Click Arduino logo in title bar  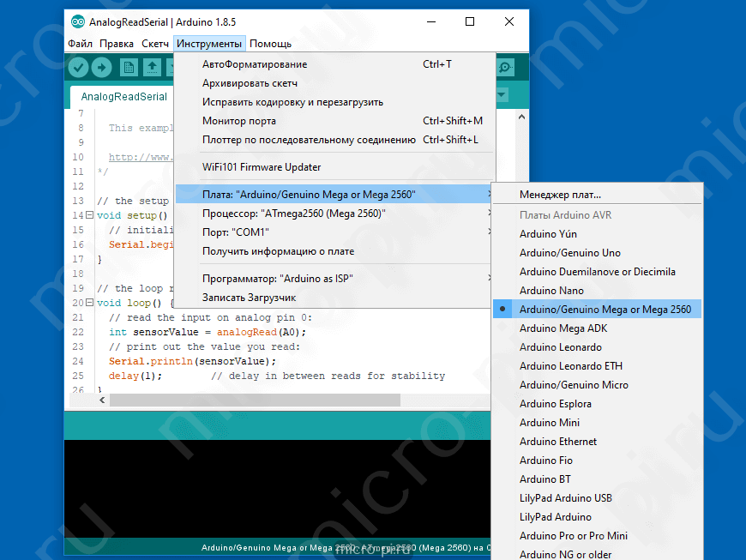(x=78, y=22)
